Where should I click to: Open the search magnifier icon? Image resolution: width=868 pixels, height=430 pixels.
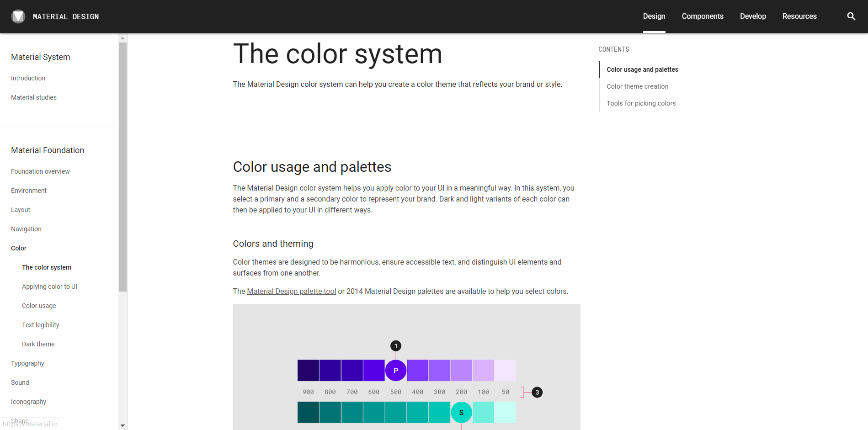(851, 16)
